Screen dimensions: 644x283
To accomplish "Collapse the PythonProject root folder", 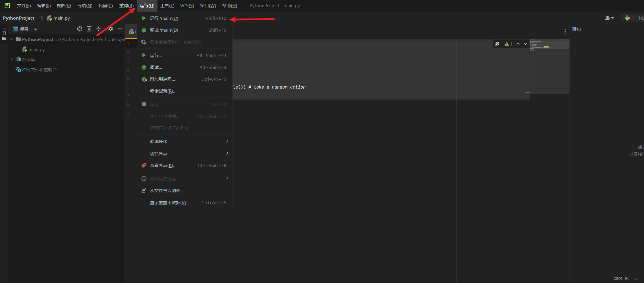I will (12, 39).
